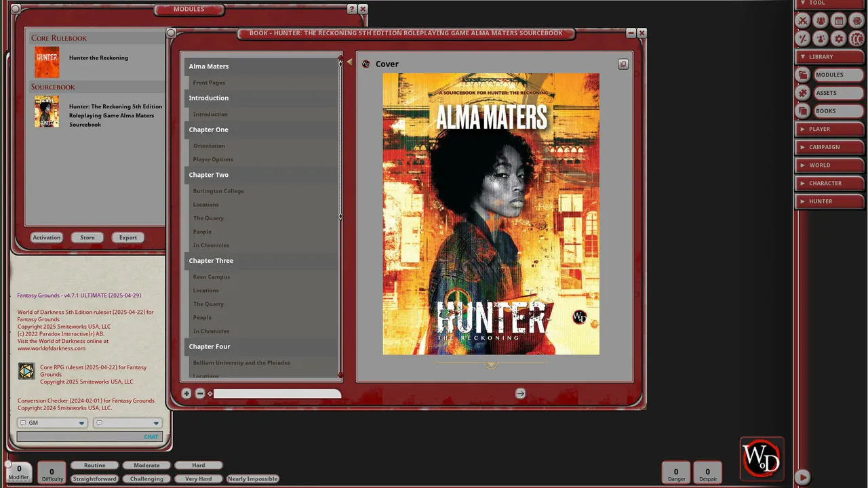
Task: Click the Hunter the Reckoning core rulebook thumbnail
Action: coord(47,62)
